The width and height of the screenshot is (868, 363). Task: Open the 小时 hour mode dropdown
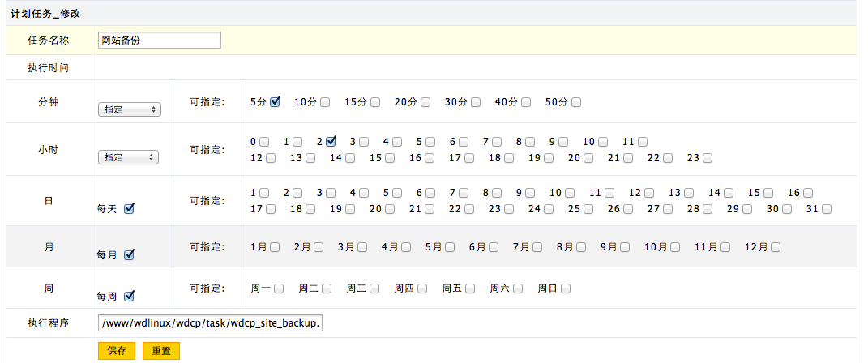(x=129, y=157)
